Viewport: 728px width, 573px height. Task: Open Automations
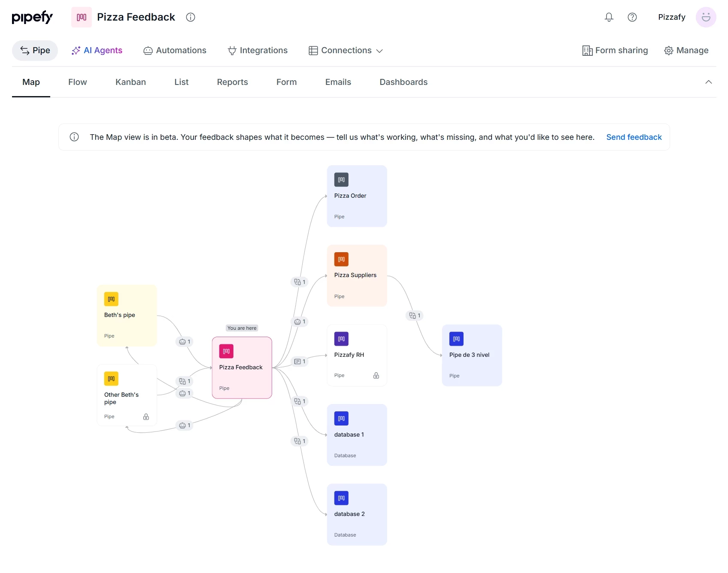point(175,51)
